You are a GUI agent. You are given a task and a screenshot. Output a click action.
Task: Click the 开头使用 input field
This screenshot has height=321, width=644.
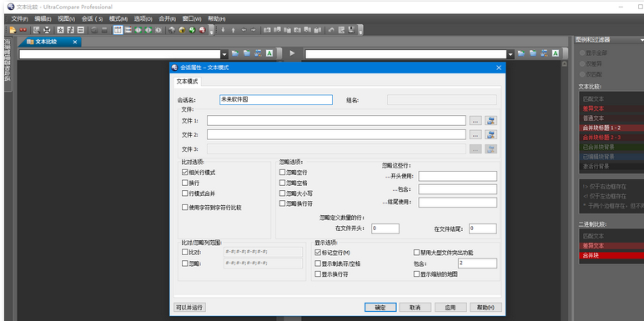pyautogui.click(x=457, y=176)
